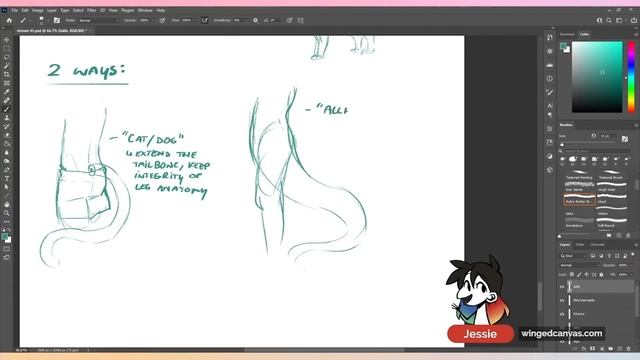This screenshot has width=640, height=360.
Task: Switch to the Swatches tab
Action: pos(567,34)
